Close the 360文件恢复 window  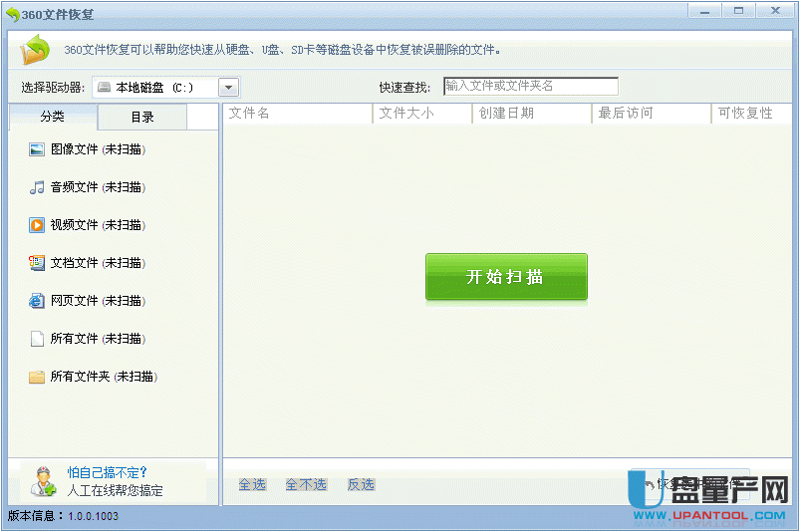pyautogui.click(x=775, y=11)
